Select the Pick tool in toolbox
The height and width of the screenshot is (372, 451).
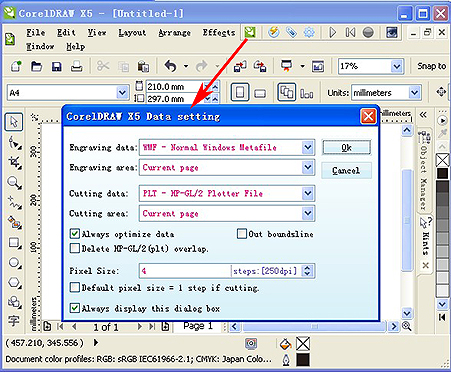pyautogui.click(x=14, y=122)
